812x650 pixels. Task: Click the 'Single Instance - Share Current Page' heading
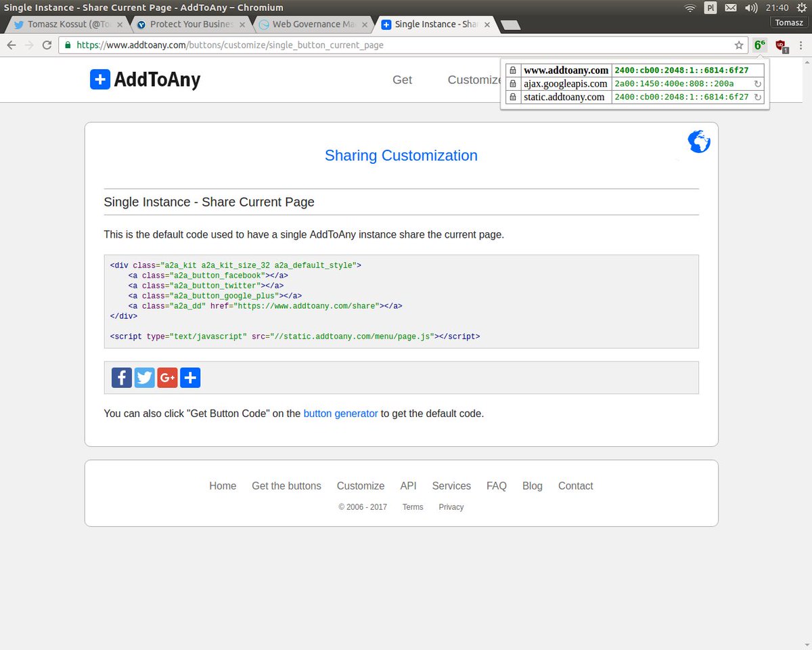coord(209,202)
